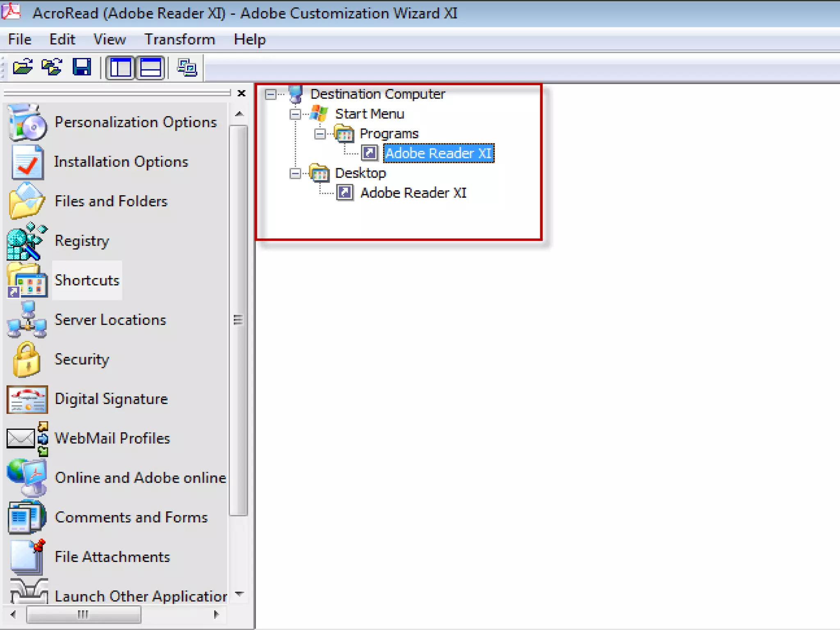Select Files and Folders label
840x630 pixels.
(x=111, y=201)
